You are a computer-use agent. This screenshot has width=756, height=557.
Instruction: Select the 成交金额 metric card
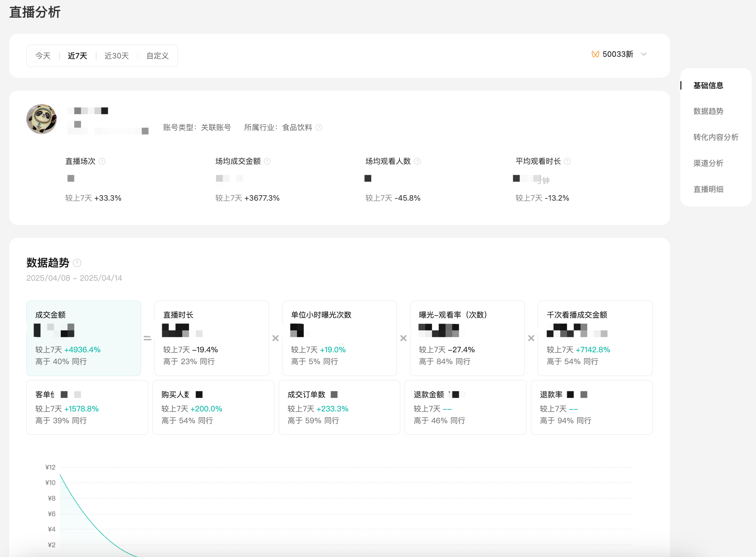click(x=84, y=338)
